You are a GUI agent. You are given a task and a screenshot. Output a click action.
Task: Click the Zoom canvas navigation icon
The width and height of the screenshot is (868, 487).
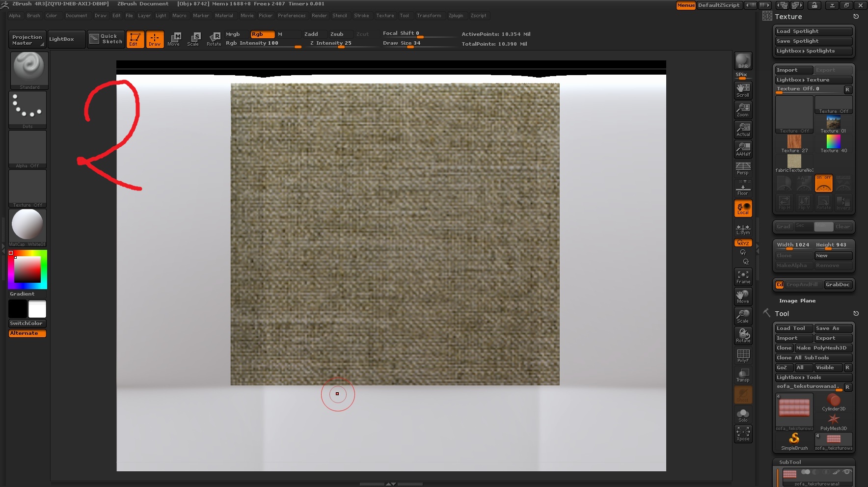point(743,109)
